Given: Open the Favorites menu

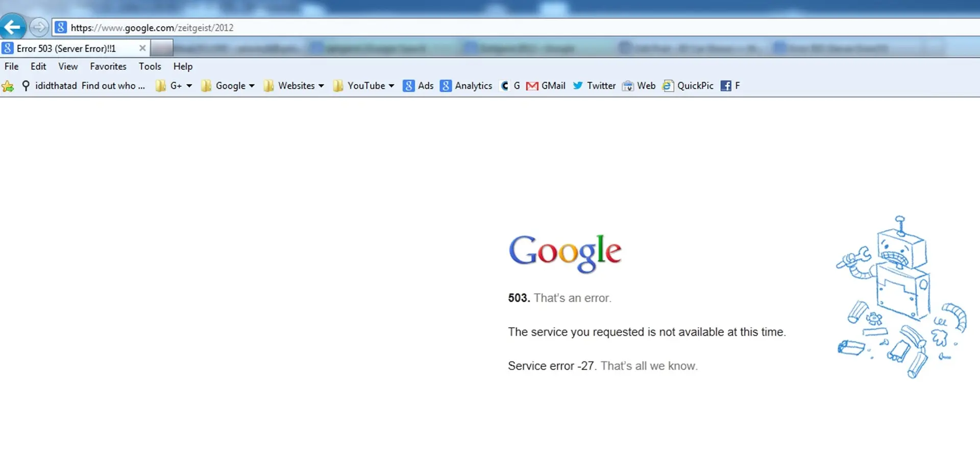Looking at the screenshot, I should pyautogui.click(x=108, y=66).
